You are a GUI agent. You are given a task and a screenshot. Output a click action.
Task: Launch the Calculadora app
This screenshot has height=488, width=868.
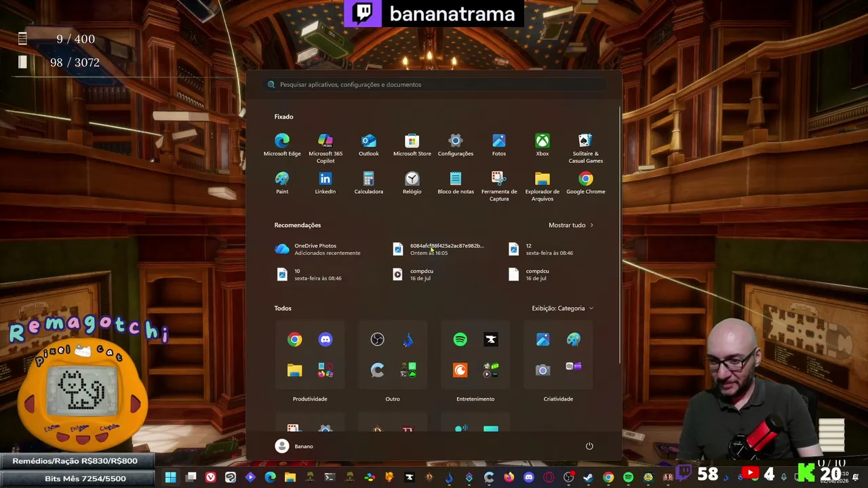(369, 183)
